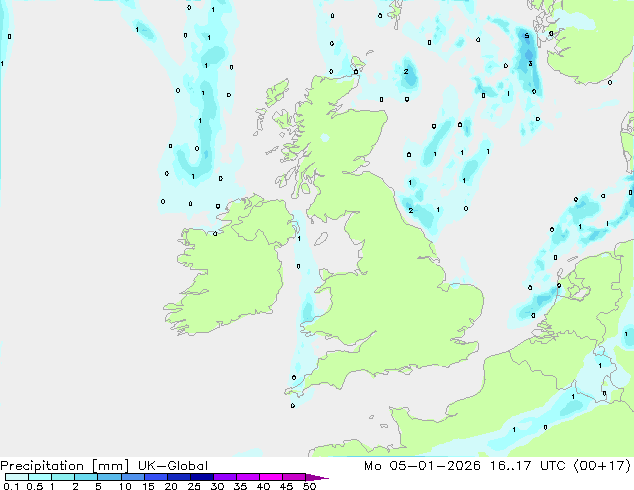Click the 0.5–1 mm legend color swatch
This screenshot has height=490, width=634.
click(x=40, y=477)
